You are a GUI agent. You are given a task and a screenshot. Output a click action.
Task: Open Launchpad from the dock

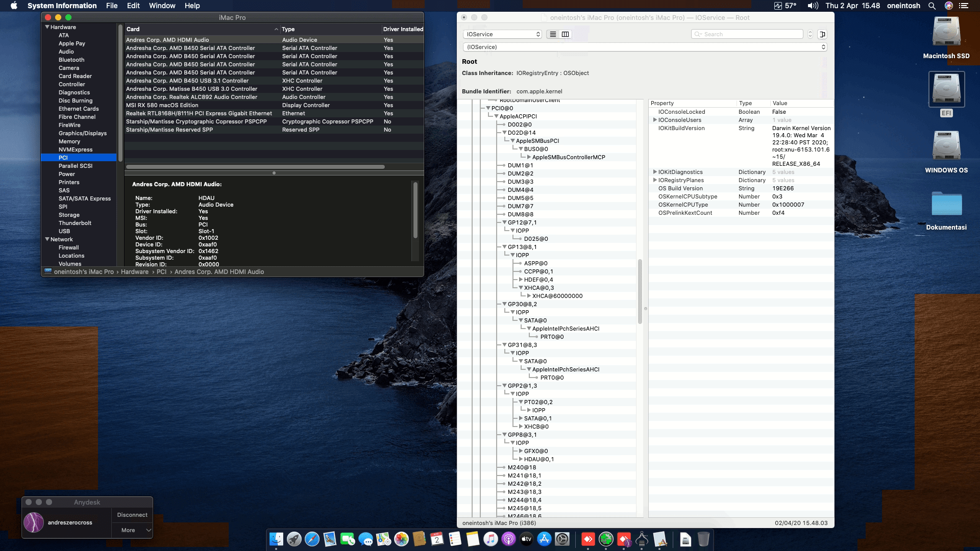[294, 539]
